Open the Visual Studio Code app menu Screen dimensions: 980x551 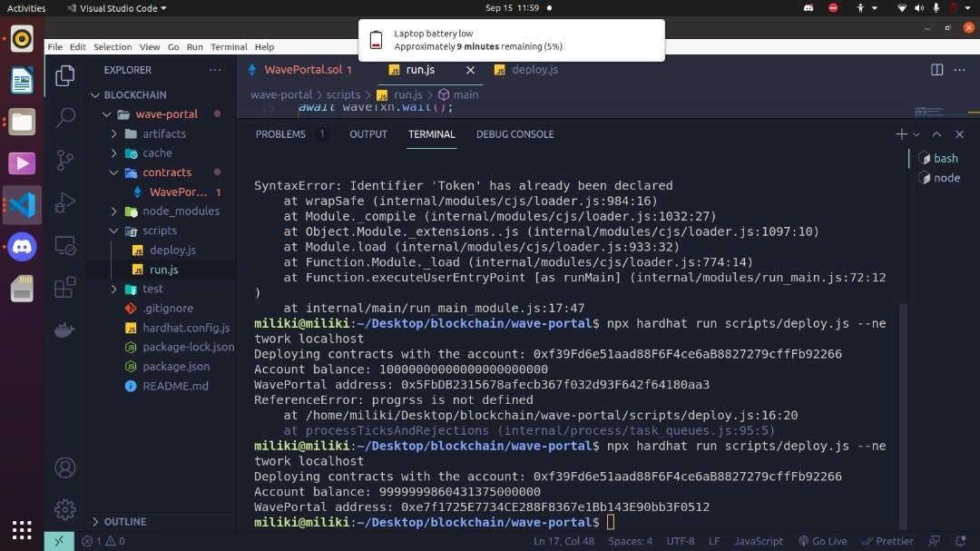pyautogui.click(x=117, y=8)
